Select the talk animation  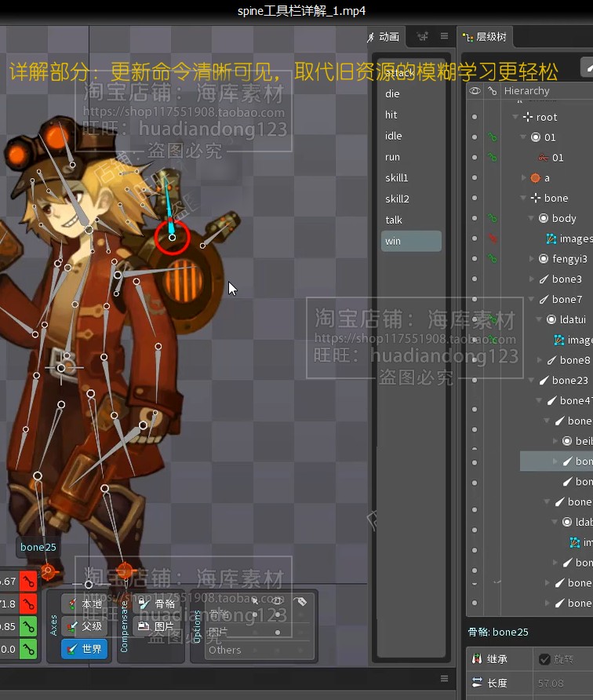(410, 220)
